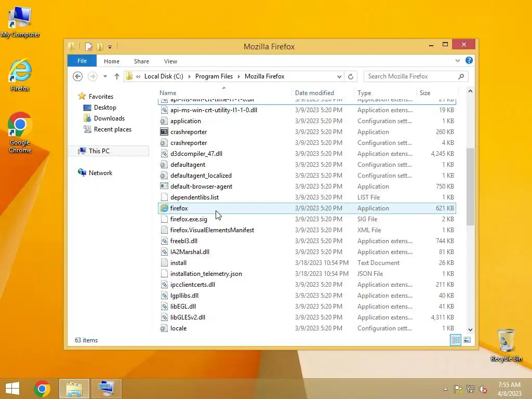The height and width of the screenshot is (399, 532).
Task: Click Local Disk (C:) in address bar
Action: pos(164,76)
